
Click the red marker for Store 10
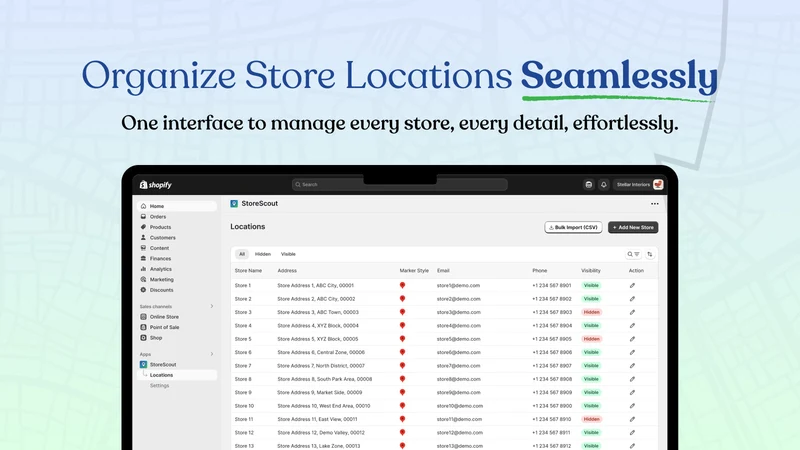point(403,406)
